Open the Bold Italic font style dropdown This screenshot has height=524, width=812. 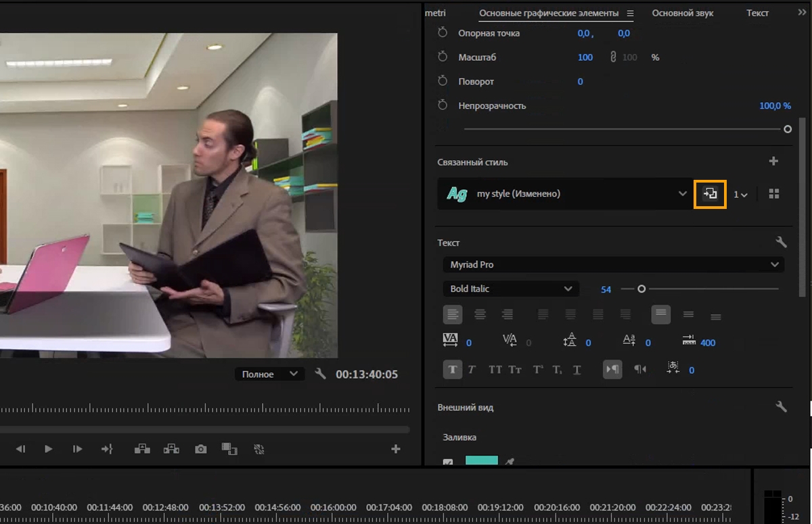tap(511, 289)
